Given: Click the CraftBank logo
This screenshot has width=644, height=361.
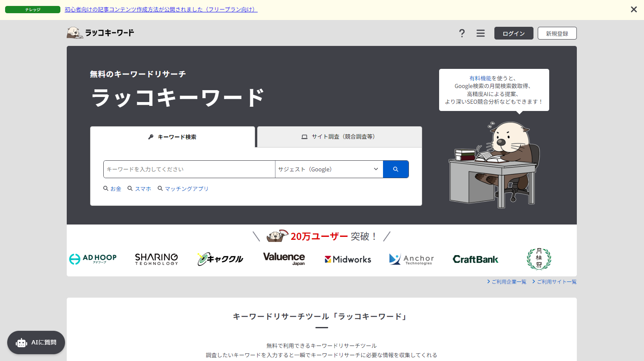Looking at the screenshot, I should pos(475,259).
